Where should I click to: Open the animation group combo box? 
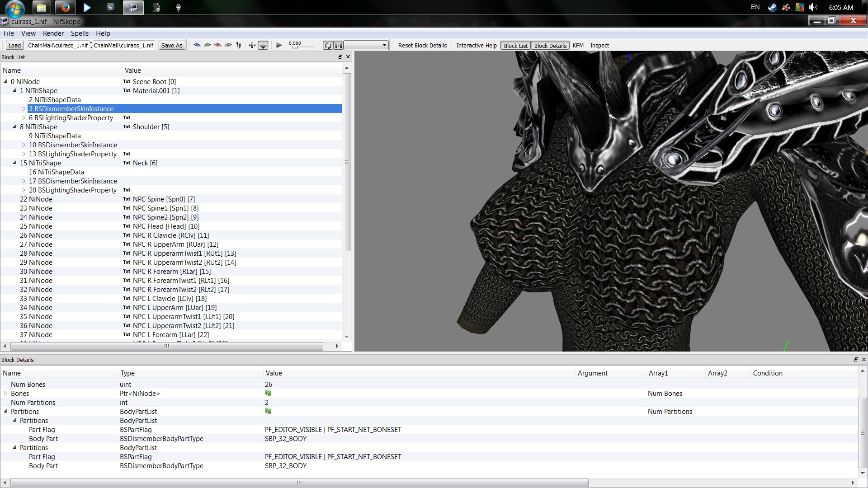point(366,46)
